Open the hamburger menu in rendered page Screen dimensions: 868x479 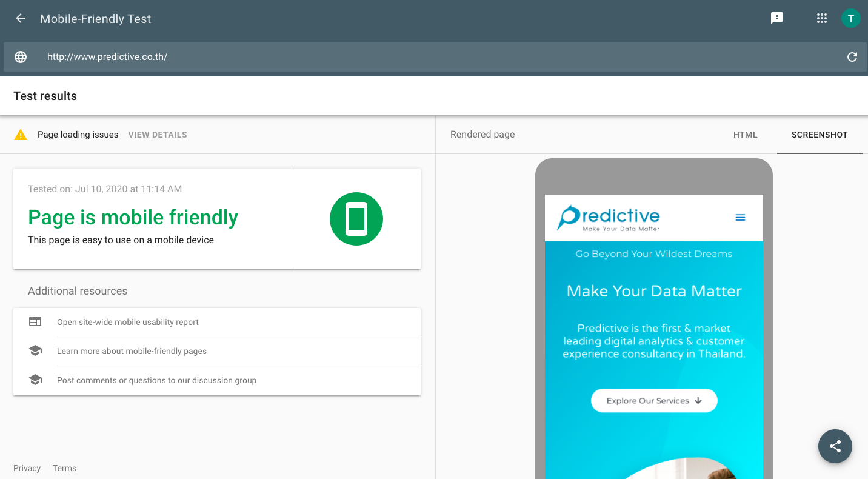pos(740,218)
